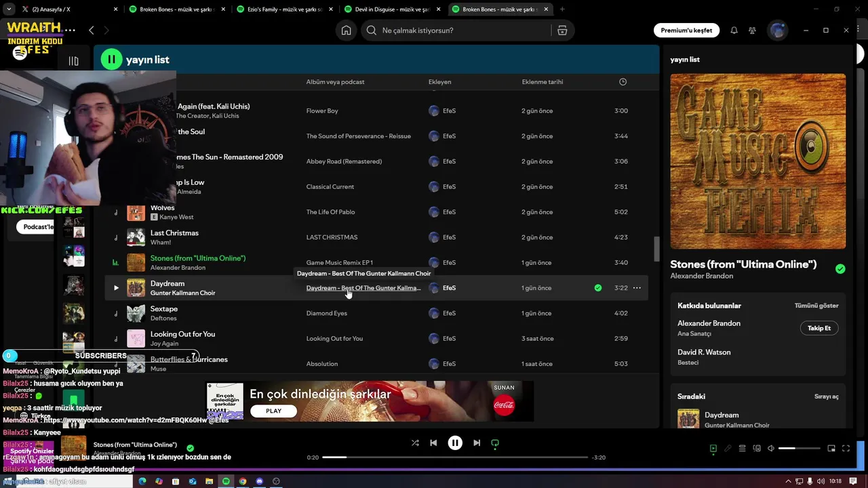Screen dimensions: 868x488
Task: Follow Alexander Brandon with Takip Et
Action: pyautogui.click(x=819, y=328)
